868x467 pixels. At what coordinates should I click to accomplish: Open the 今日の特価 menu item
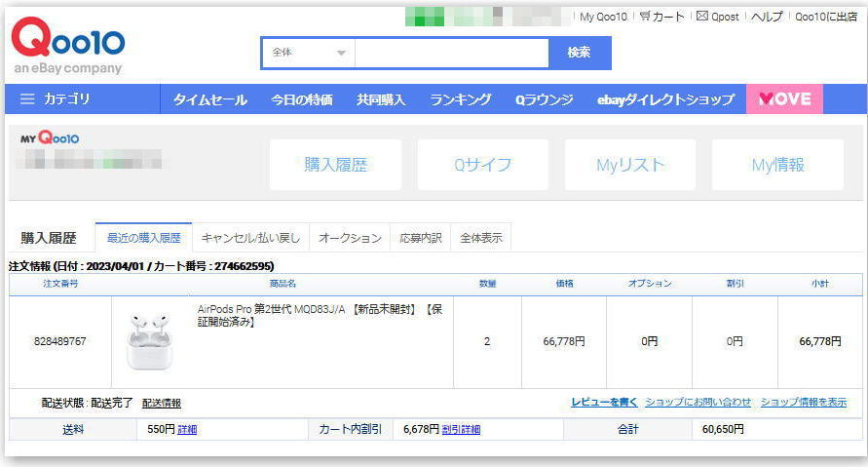(x=302, y=99)
